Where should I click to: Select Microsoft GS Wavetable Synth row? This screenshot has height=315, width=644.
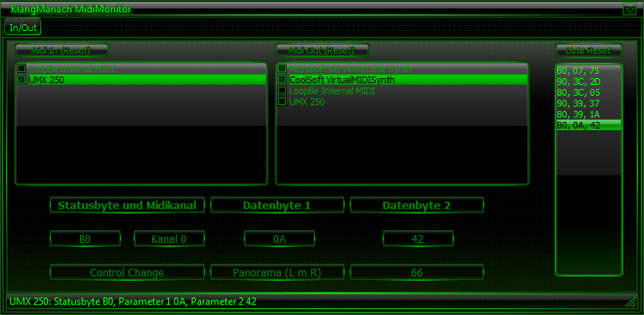coord(402,69)
